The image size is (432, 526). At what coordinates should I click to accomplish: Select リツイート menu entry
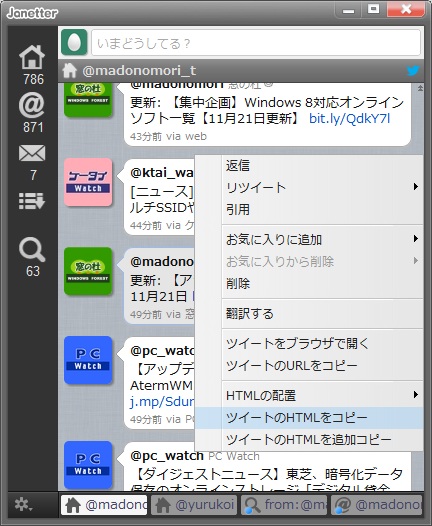pos(309,187)
